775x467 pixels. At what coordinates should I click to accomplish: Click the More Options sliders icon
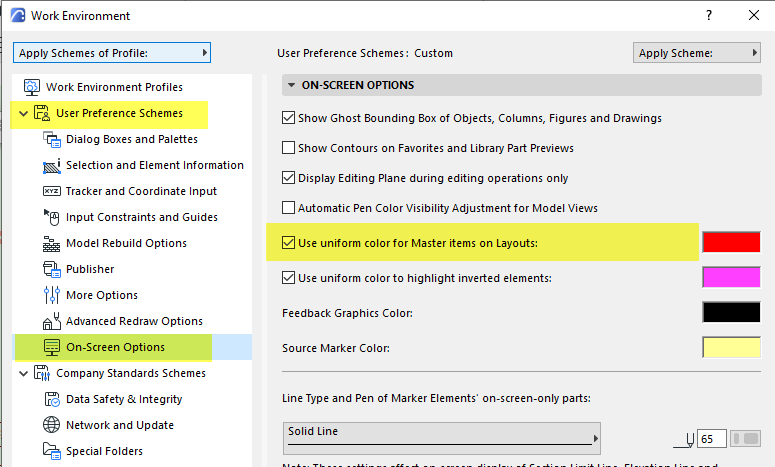tap(52, 295)
